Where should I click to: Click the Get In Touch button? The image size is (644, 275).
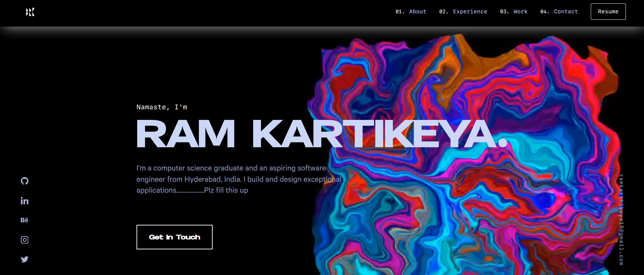coord(174,237)
